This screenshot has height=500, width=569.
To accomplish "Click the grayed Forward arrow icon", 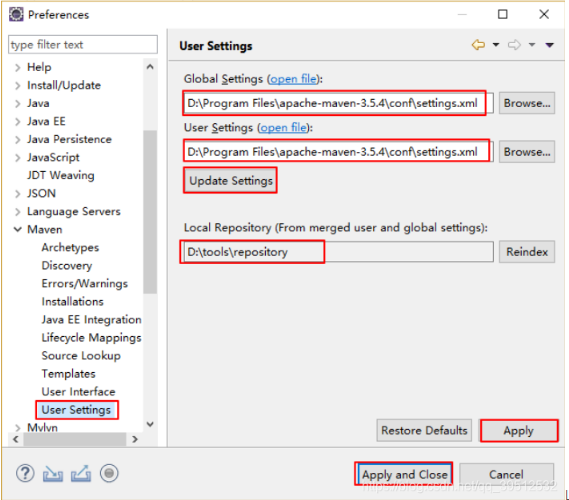I will pos(514,45).
